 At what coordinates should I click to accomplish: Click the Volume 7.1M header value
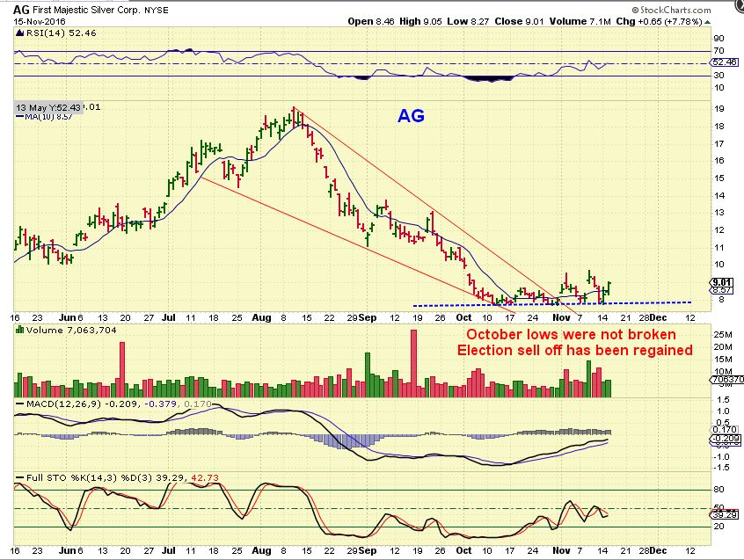580,21
